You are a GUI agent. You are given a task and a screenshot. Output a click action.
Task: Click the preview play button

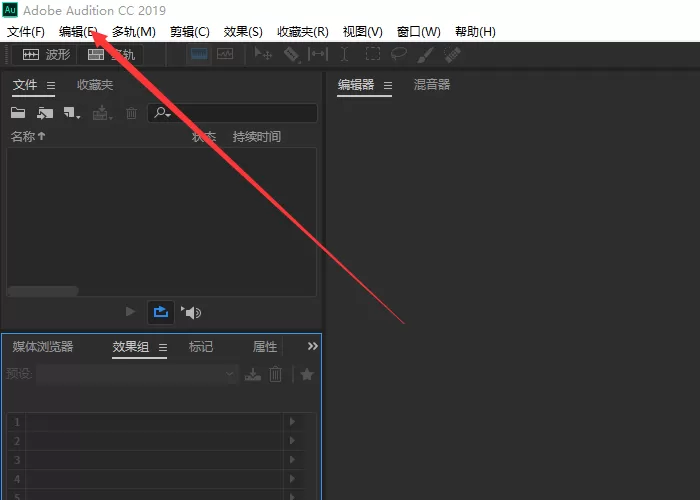tap(130, 311)
